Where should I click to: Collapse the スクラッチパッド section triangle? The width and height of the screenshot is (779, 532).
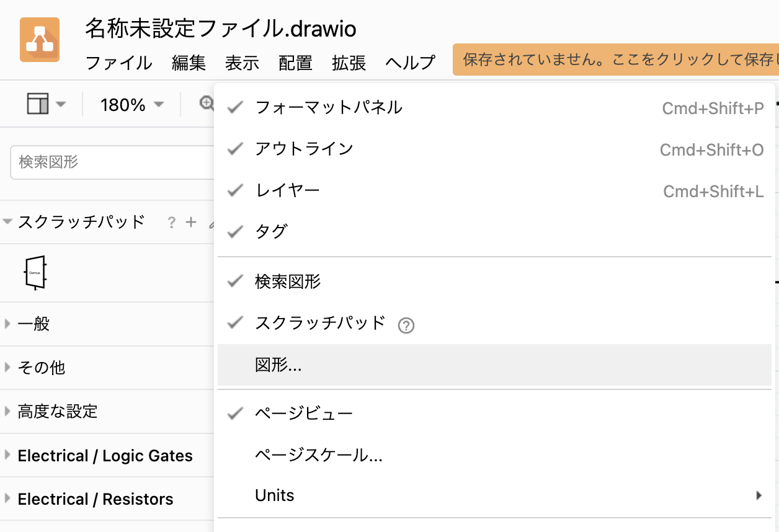7,221
